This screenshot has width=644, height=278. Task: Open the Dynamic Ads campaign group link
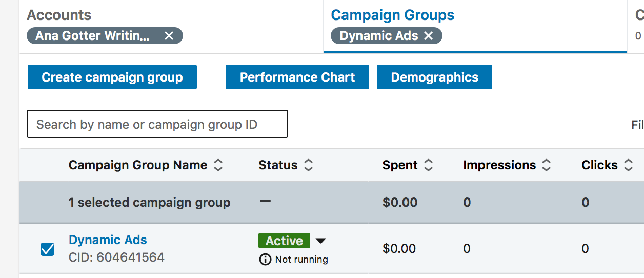click(108, 240)
